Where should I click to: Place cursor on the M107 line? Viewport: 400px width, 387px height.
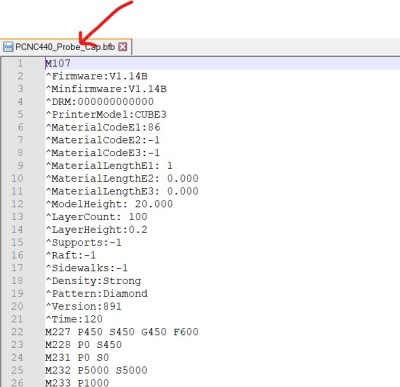(58, 63)
